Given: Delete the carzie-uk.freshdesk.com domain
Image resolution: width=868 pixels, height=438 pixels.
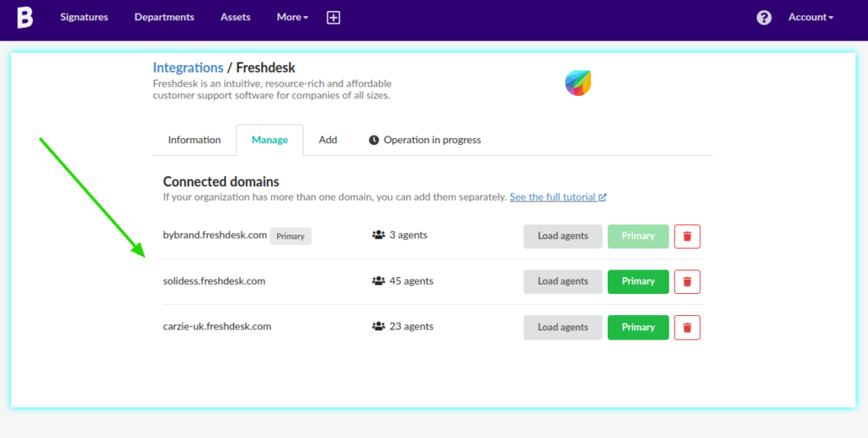Looking at the screenshot, I should (x=687, y=327).
